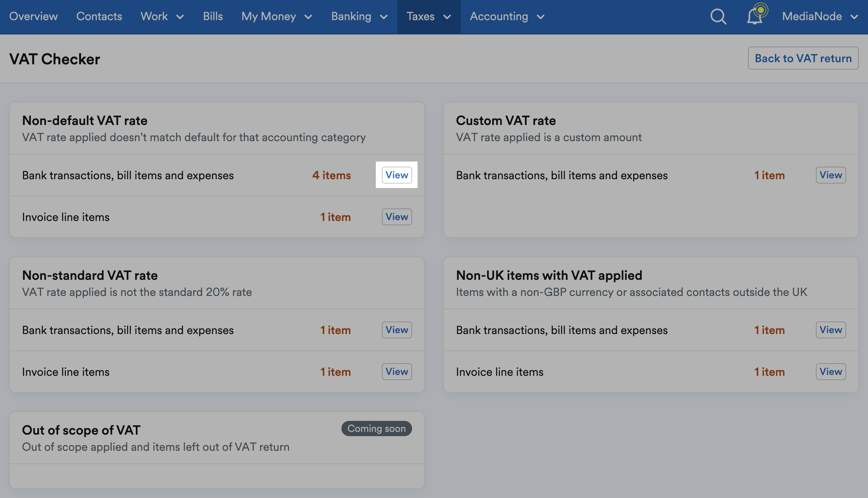This screenshot has height=498, width=868.
Task: View Non-standard VAT rate invoice line items
Action: [x=397, y=372]
